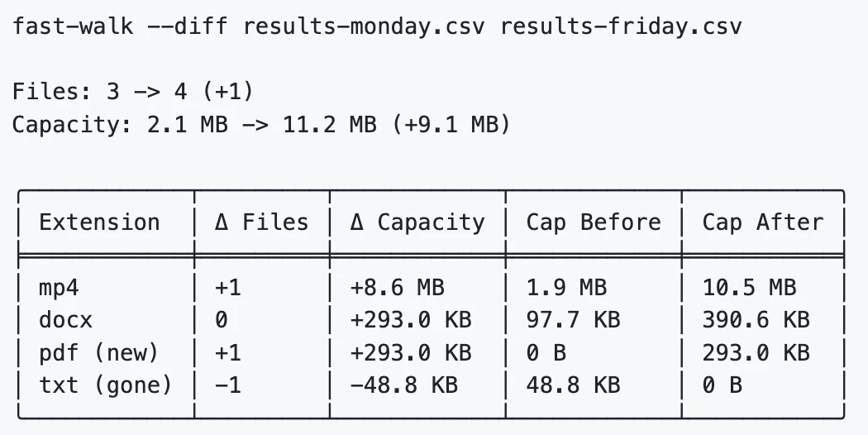Image resolution: width=868 pixels, height=435 pixels.
Task: Select the results-monday.csv filename
Action: tap(364, 26)
